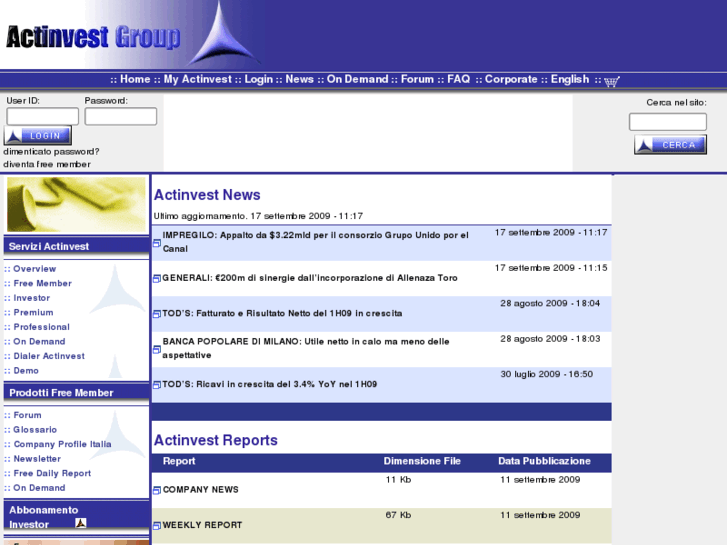This screenshot has height=545, width=727.
Task: Click the LOGIN button
Action: [x=38, y=135]
